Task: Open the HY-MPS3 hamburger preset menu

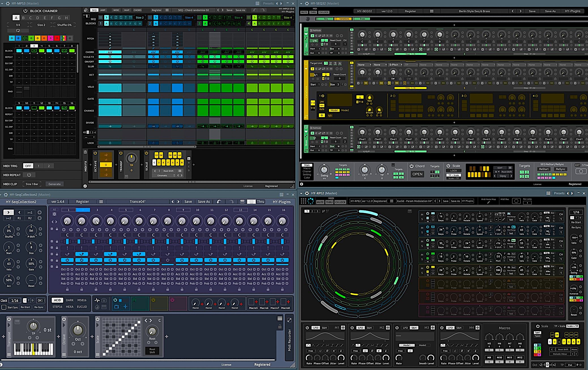Action: pyautogui.click(x=167, y=10)
